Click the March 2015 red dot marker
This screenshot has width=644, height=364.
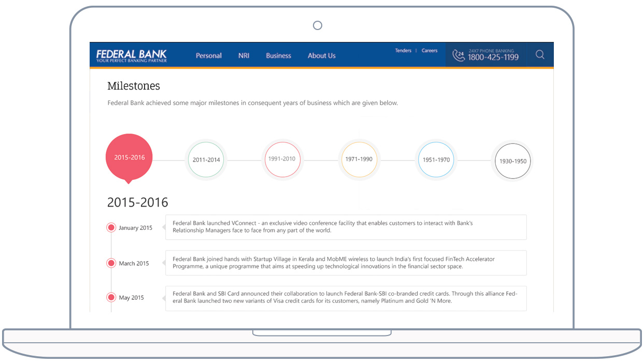point(111,263)
